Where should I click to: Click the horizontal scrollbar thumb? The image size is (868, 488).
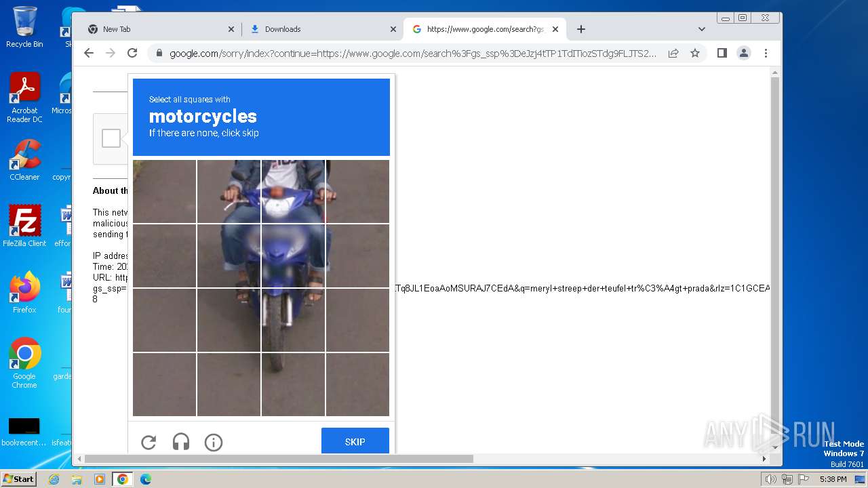[x=278, y=459]
